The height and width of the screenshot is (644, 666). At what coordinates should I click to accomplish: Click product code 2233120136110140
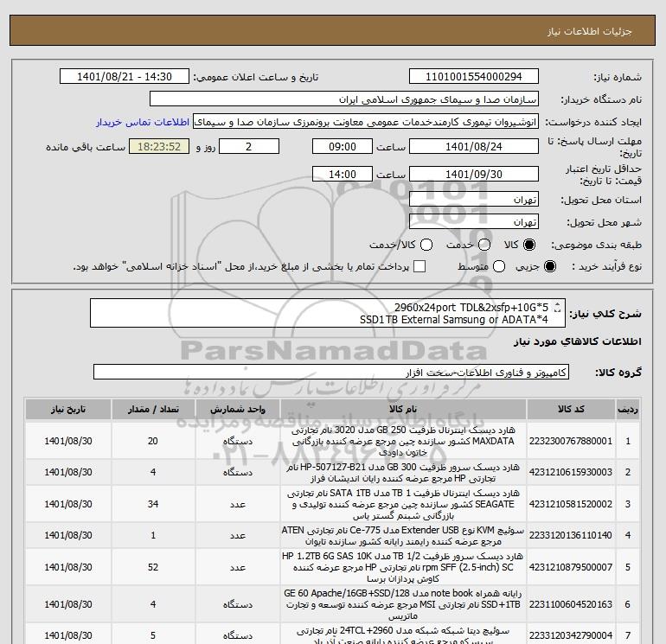[571, 535]
